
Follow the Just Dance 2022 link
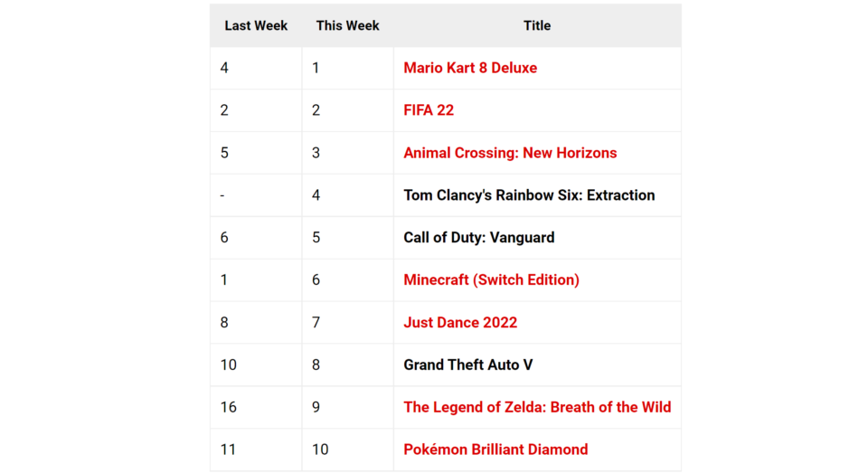(460, 322)
